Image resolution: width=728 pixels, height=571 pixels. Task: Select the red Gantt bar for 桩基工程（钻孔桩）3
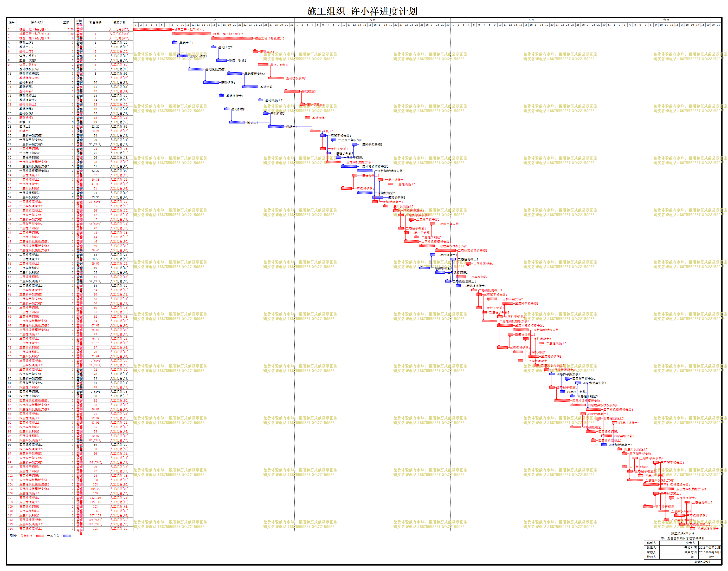tap(232, 38)
